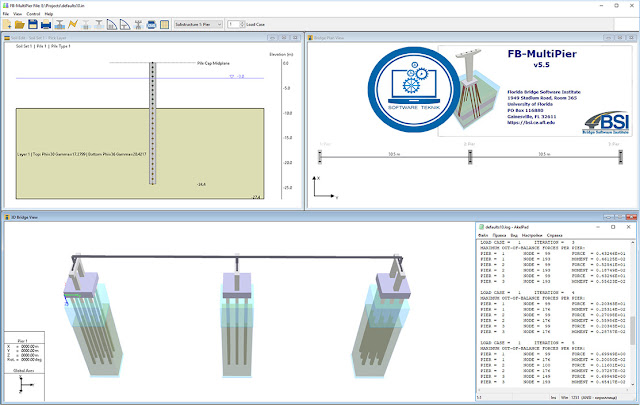Click the second grayed-out pier results icon
This screenshot has width=640, height=405.
tap(99, 24)
